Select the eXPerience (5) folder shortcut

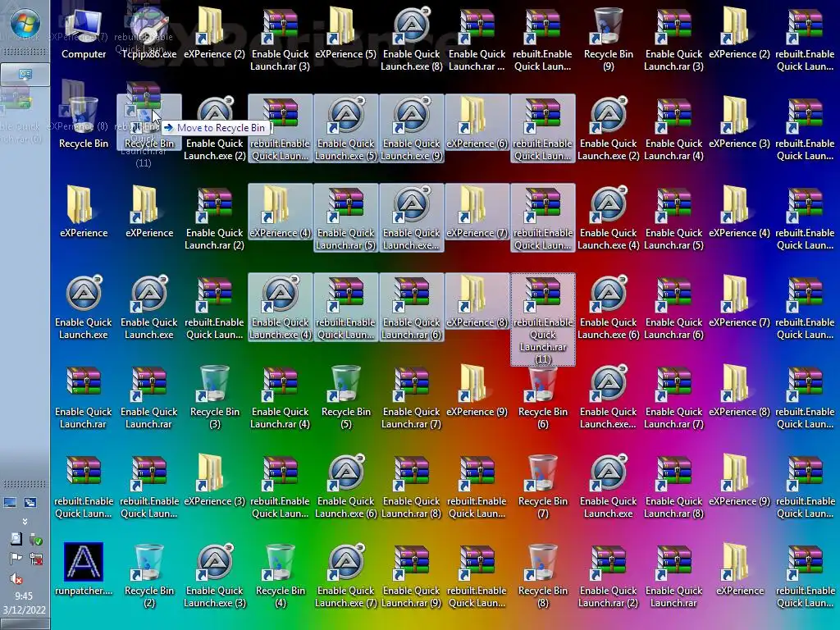click(345, 33)
